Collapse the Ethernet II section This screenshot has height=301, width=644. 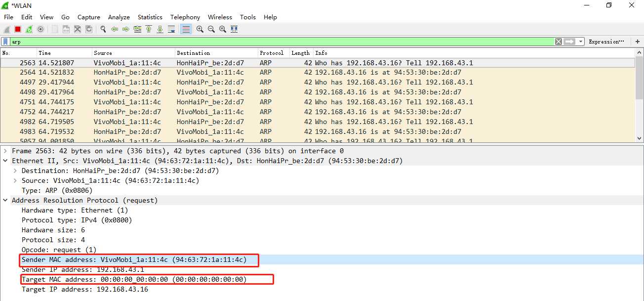(5, 161)
